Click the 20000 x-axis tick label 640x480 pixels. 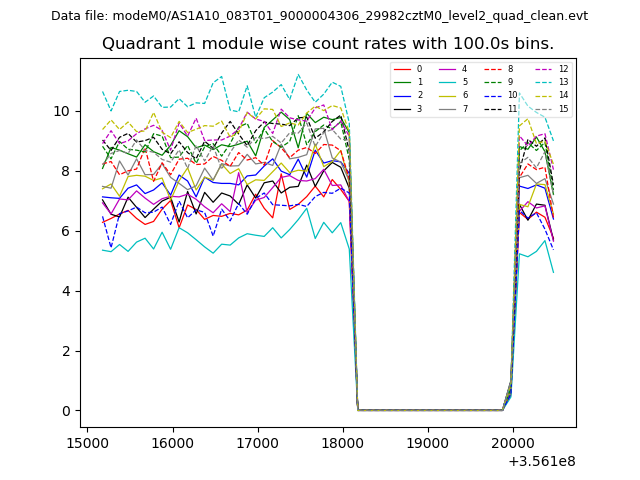pyautogui.click(x=514, y=441)
